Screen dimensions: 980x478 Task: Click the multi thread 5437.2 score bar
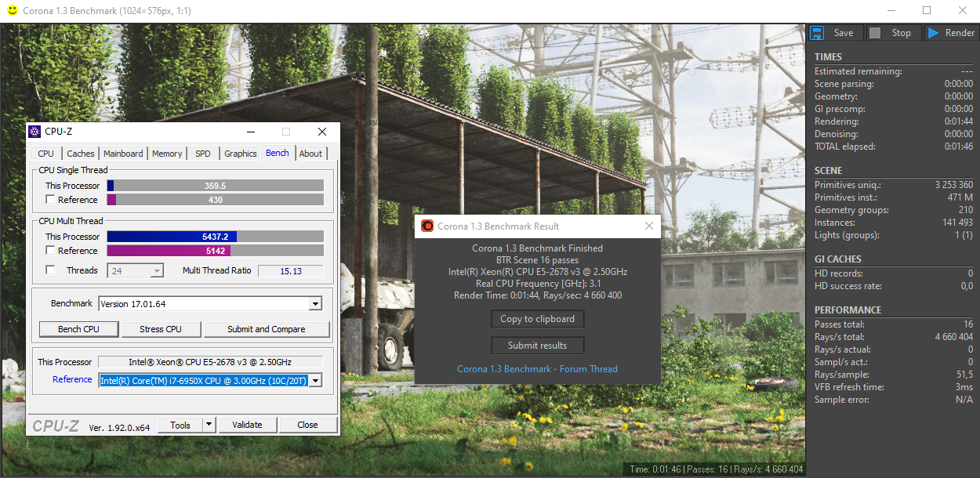point(216,237)
